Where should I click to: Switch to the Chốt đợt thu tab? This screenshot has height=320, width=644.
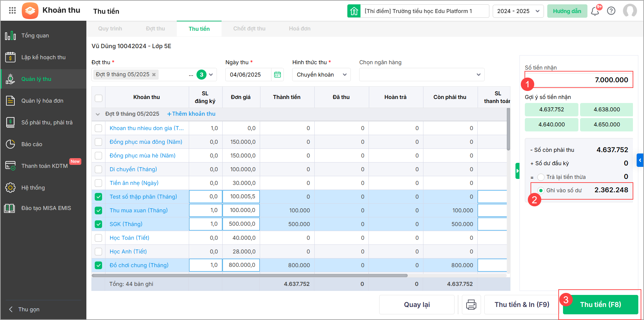coord(249,29)
